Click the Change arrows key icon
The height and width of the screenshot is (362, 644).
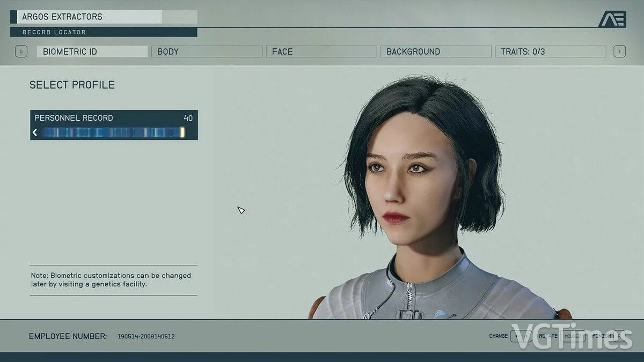coord(521,336)
